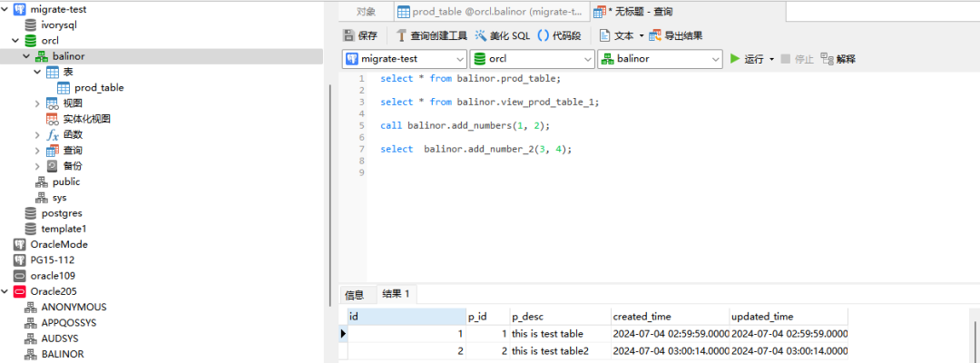Collapse the migrate-test connection node
This screenshot has width=980, height=363.
[x=5, y=9]
